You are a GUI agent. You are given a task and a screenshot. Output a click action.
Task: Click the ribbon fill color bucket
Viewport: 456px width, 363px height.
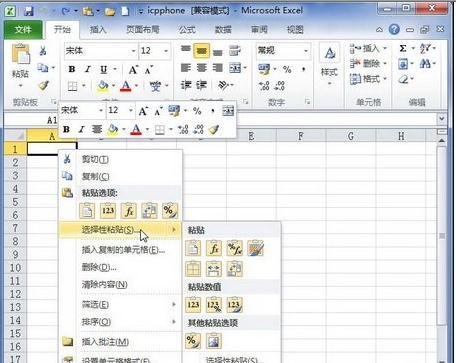coord(103,86)
